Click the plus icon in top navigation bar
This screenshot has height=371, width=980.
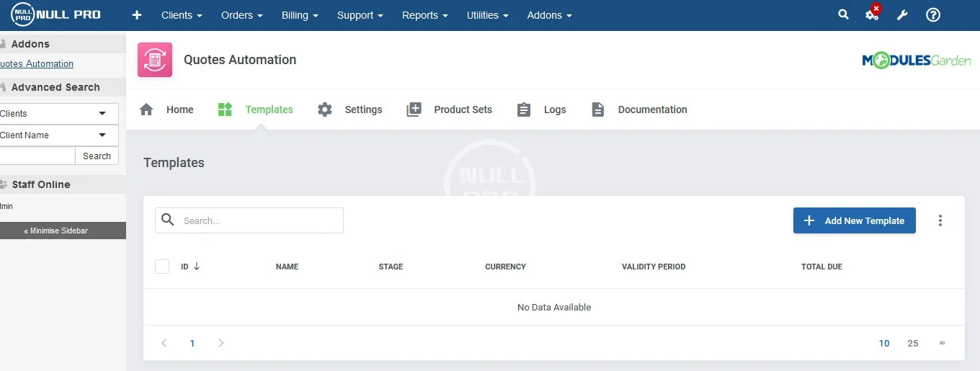(137, 15)
